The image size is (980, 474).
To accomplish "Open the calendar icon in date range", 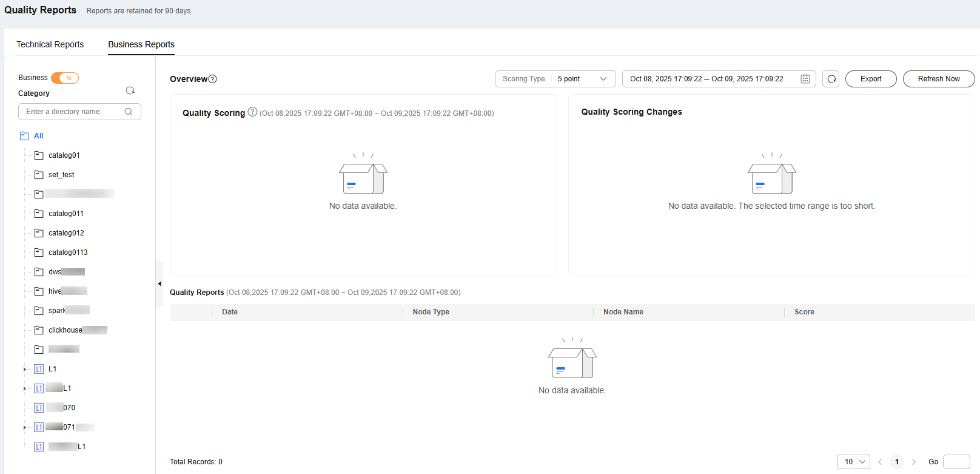I will click(805, 79).
